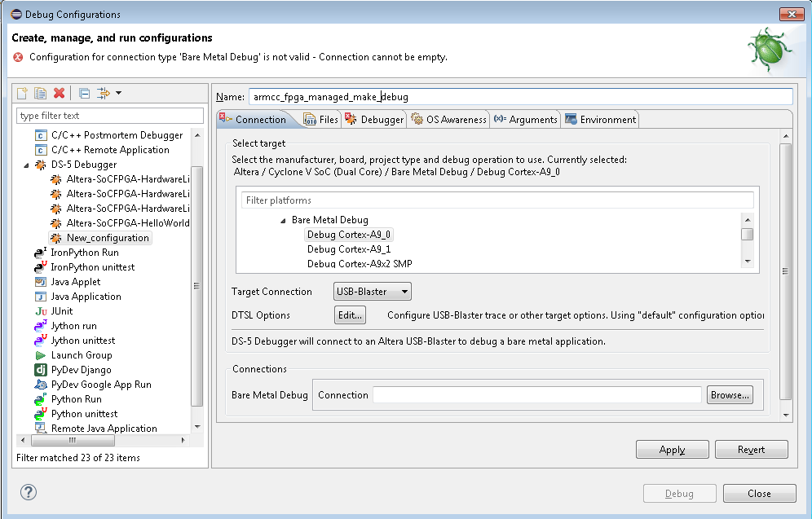Collapse the Bare Metal Debug node
Image resolution: width=812 pixels, height=519 pixels.
click(x=283, y=221)
